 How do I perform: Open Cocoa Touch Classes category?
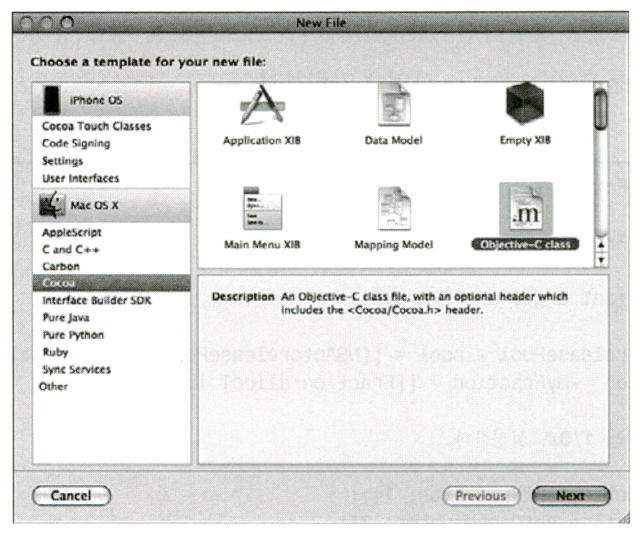(x=97, y=126)
